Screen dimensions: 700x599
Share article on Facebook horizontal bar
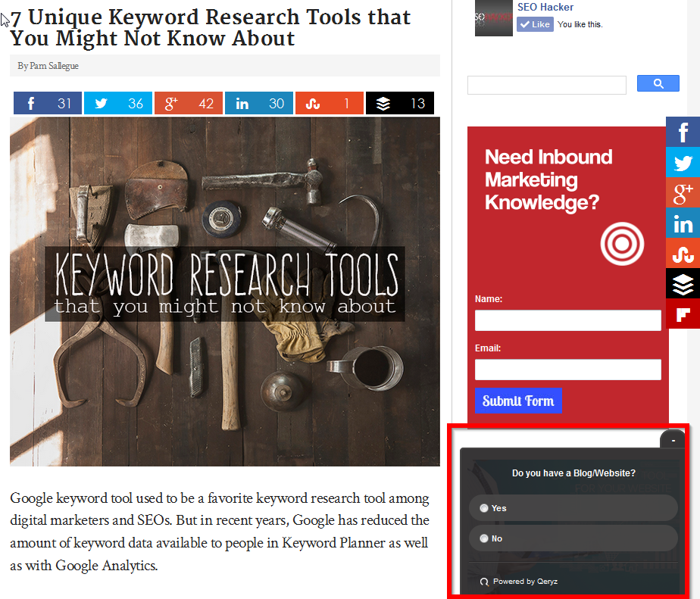pyautogui.click(x=47, y=104)
